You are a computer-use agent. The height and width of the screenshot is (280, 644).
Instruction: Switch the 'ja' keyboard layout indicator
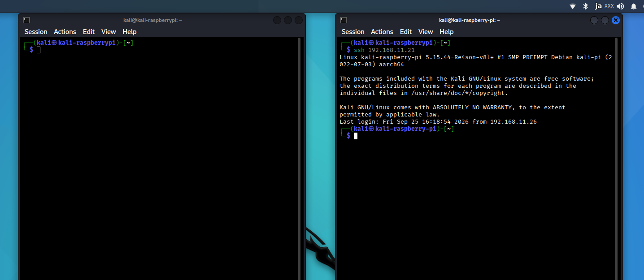click(x=598, y=6)
